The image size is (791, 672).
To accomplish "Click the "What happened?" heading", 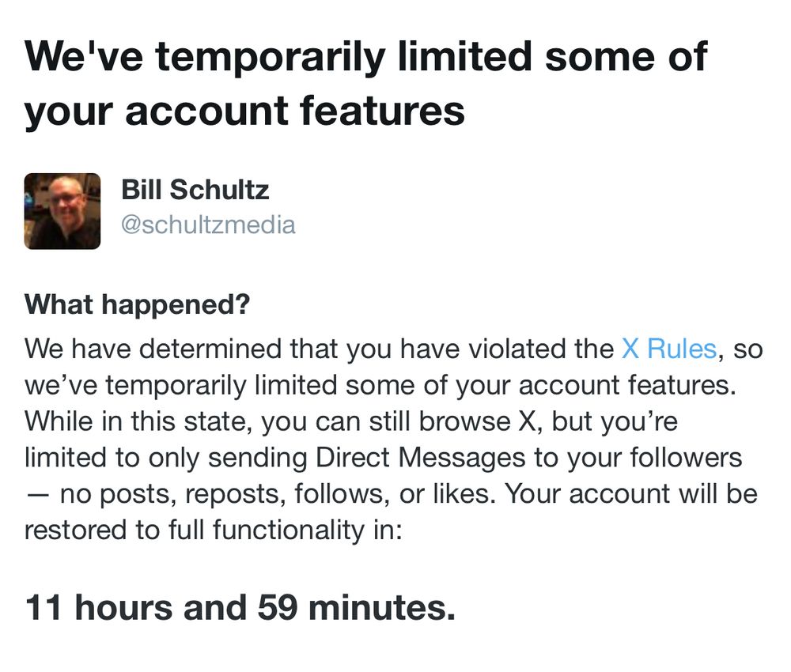I will [137, 304].
